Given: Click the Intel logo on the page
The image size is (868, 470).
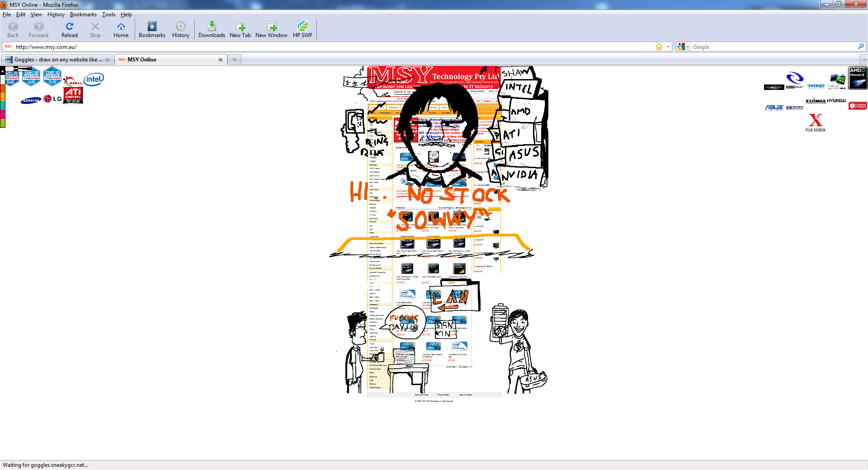Looking at the screenshot, I should tap(94, 79).
